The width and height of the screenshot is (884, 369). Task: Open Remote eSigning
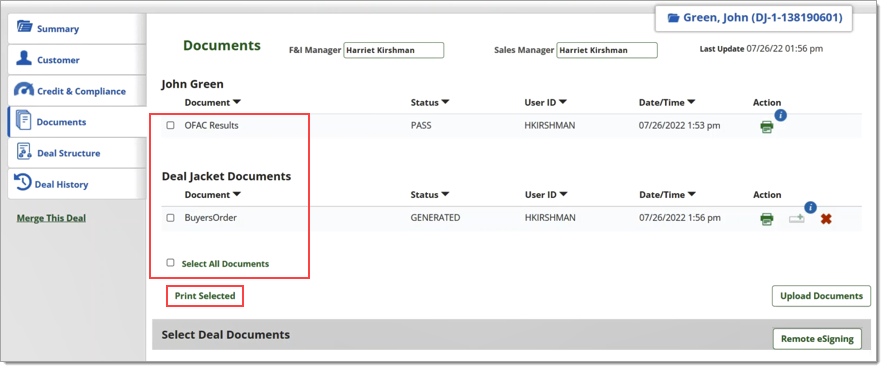click(817, 339)
